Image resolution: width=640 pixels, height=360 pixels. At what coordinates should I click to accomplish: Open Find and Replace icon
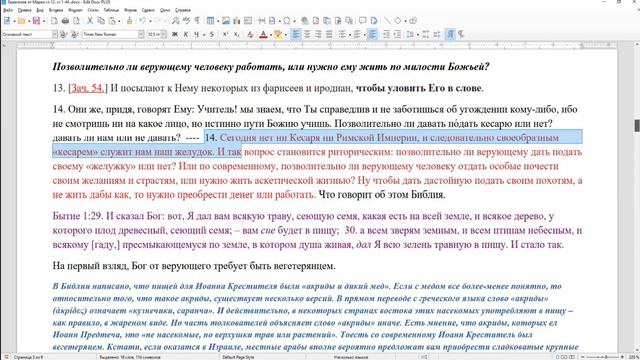pos(176,21)
